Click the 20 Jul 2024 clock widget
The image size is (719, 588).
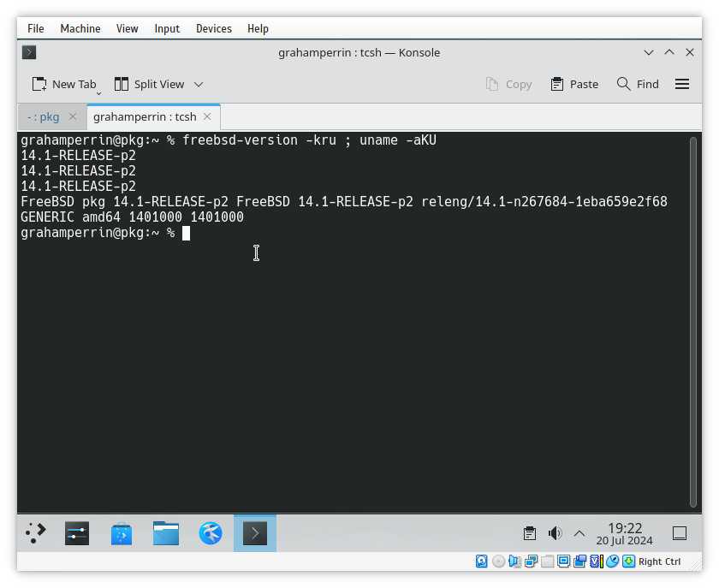click(625, 533)
